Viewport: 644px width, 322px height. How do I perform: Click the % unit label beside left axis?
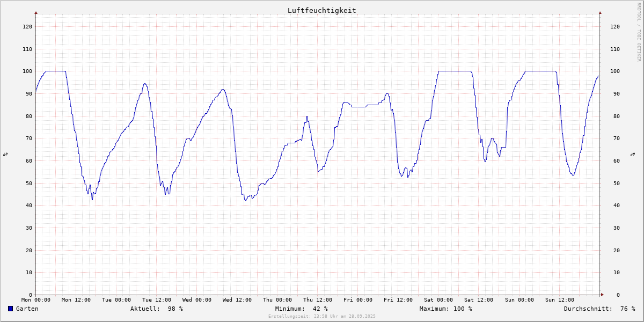tap(5, 155)
